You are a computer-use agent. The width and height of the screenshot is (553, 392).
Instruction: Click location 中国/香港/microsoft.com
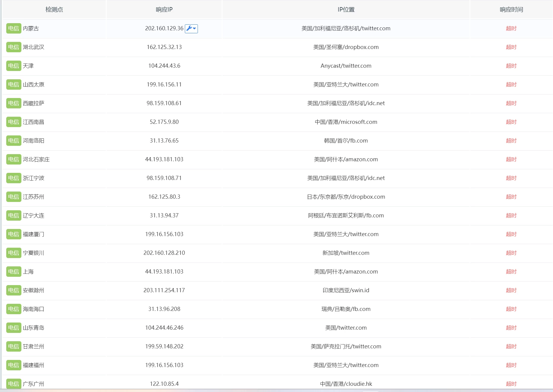tap(346, 122)
